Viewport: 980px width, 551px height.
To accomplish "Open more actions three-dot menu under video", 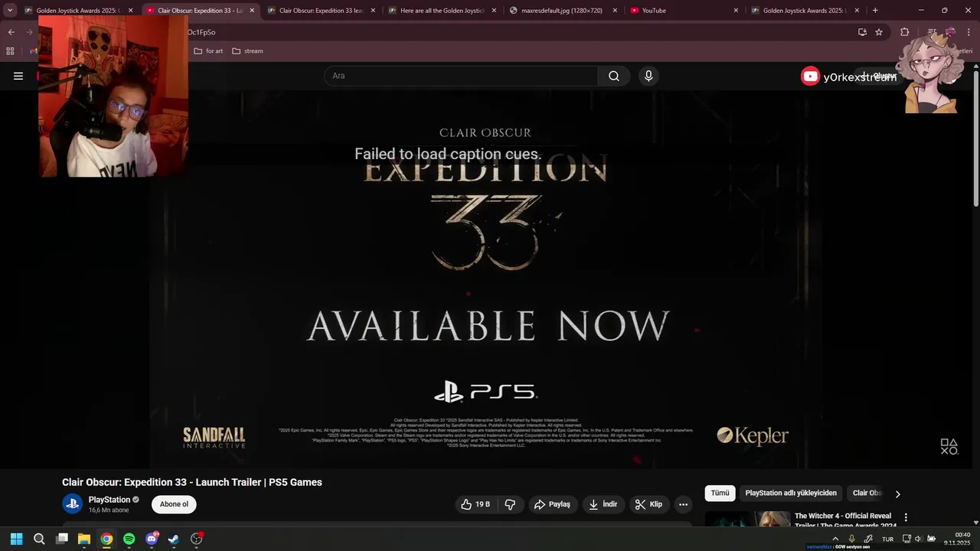I will point(683,504).
